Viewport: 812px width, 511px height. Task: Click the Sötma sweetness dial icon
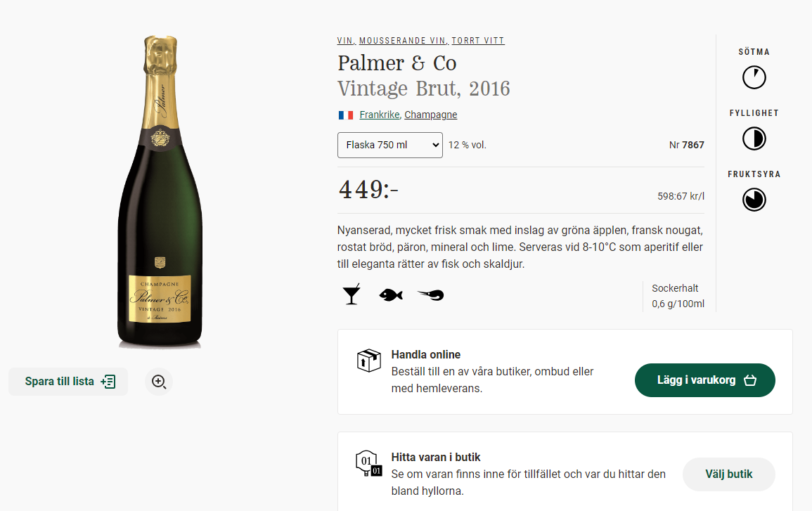coord(754,77)
